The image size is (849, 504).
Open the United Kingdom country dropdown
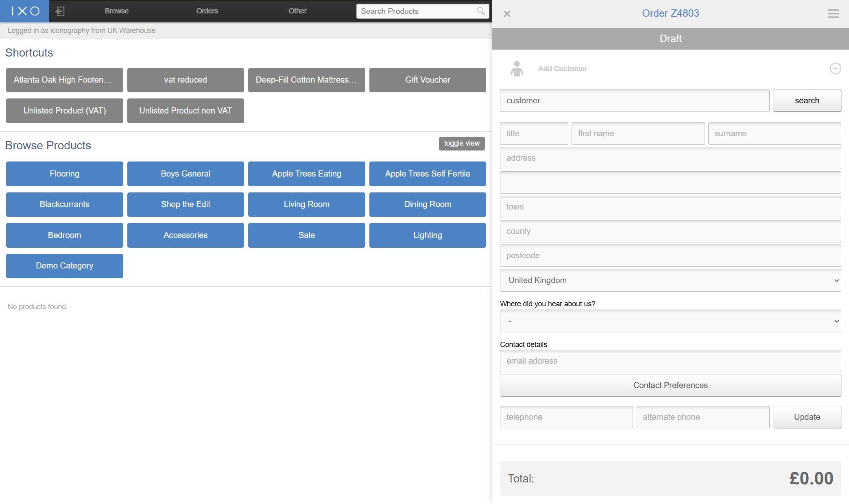tap(670, 280)
